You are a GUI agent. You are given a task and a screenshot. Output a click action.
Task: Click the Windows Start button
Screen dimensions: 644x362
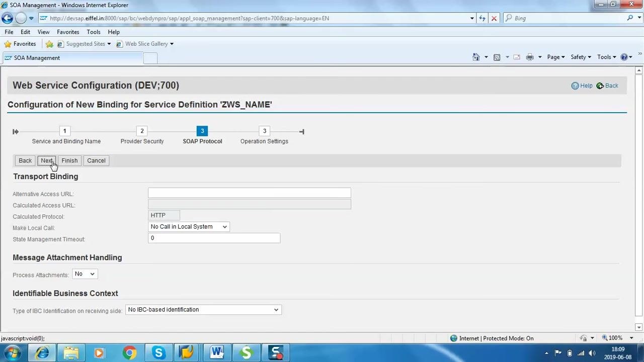click(12, 353)
